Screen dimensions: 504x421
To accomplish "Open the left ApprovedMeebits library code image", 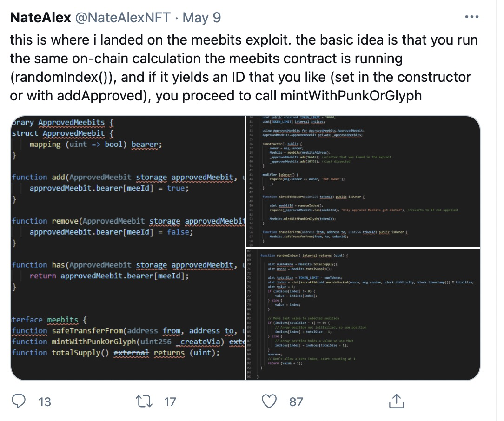I will [x=127, y=248].
